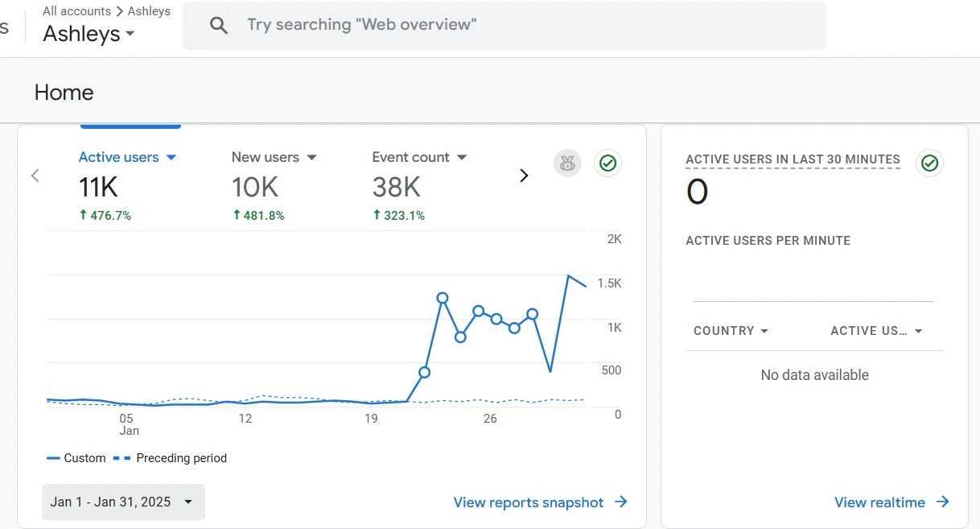Open the ACTIVE US… metric dropdown
980x529 pixels.
tap(875, 331)
